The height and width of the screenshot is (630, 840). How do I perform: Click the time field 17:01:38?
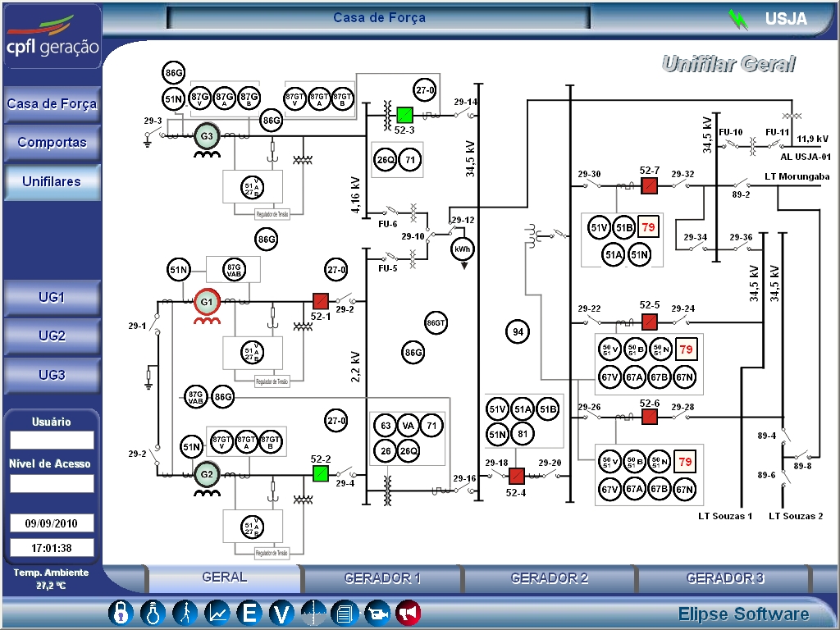[52, 548]
